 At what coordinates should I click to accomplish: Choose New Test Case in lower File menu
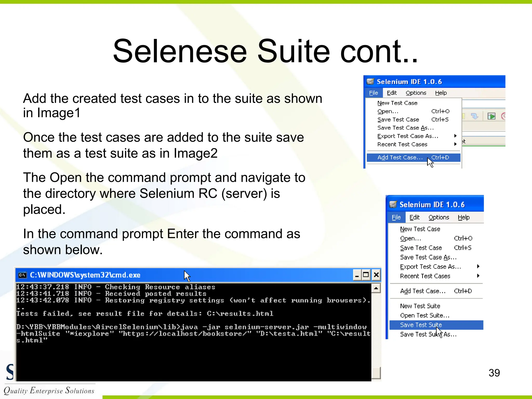(x=436, y=229)
